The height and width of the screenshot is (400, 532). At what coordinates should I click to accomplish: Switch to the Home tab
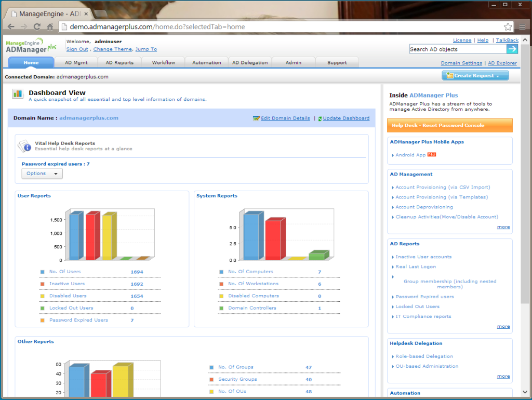click(x=31, y=62)
